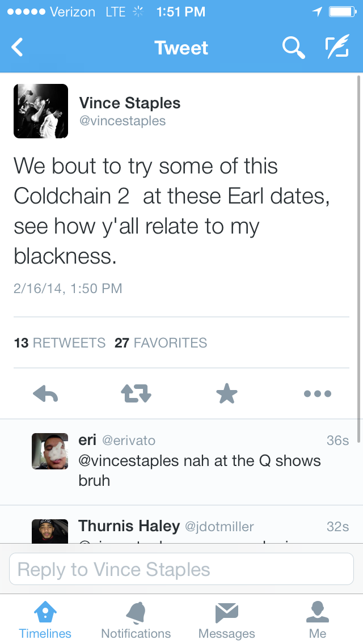
Task: Open the Notifications tab
Action: tap(136, 620)
